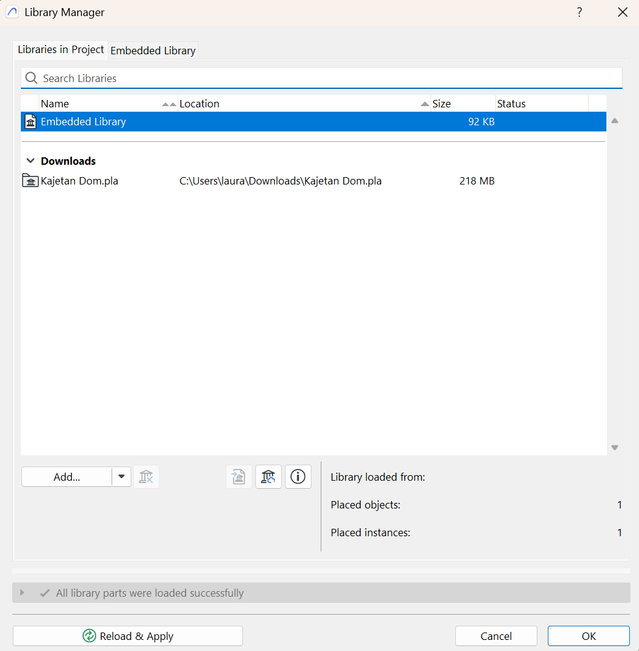639x651 pixels.
Task: Click the Downloads group label
Action: pos(68,161)
